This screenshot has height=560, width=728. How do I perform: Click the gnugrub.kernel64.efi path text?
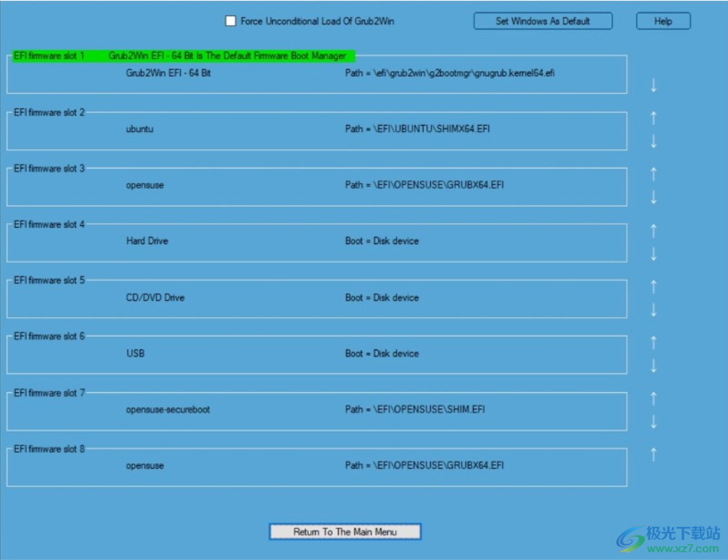point(449,73)
